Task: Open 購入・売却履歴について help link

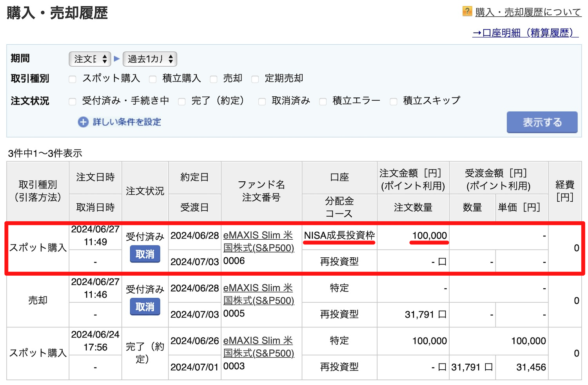Action: click(528, 12)
